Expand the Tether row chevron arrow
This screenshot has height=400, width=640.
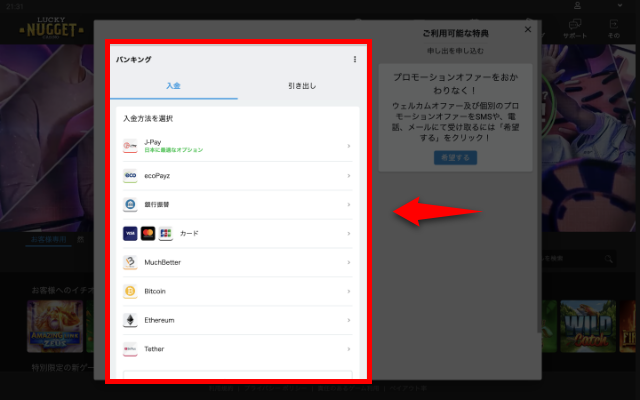tap(348, 349)
